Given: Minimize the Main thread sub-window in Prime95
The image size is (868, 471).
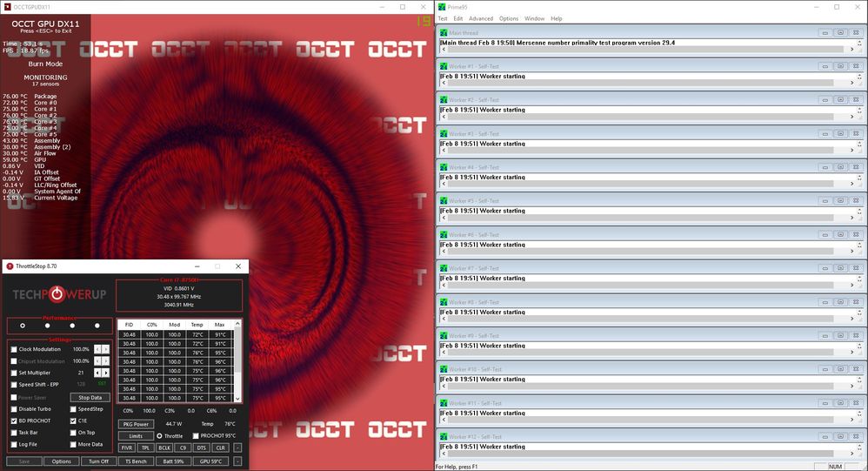Looking at the screenshot, I should tap(825, 33).
